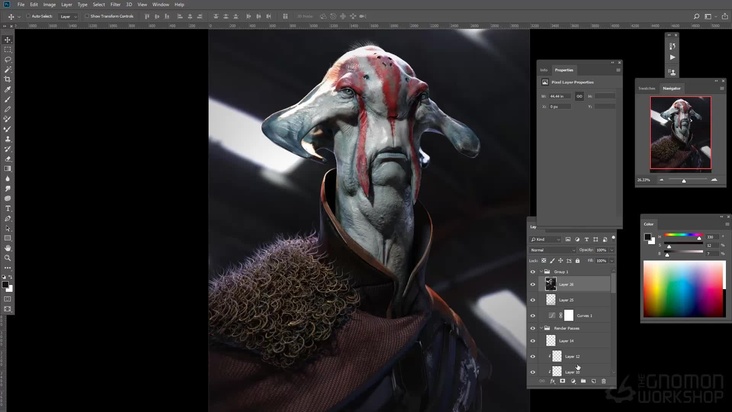Open the Edit Toolbar three-dots icon
The image size is (732, 412).
pyautogui.click(x=7, y=268)
